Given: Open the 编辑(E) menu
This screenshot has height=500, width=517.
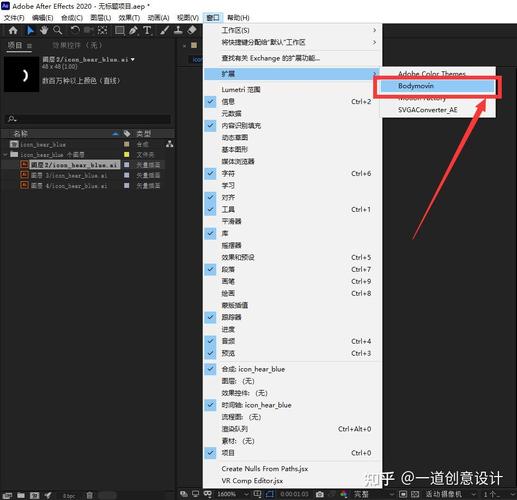Looking at the screenshot, I should 42,18.
